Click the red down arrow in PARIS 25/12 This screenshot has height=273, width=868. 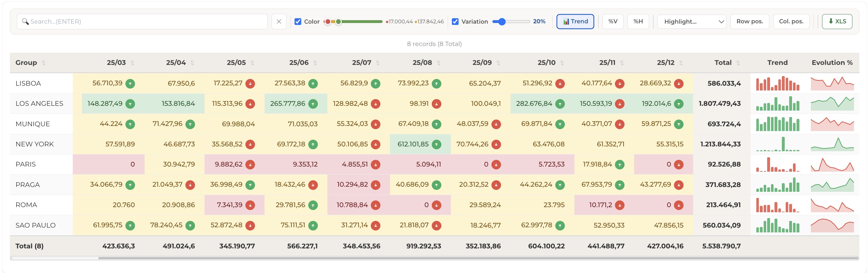[679, 165]
